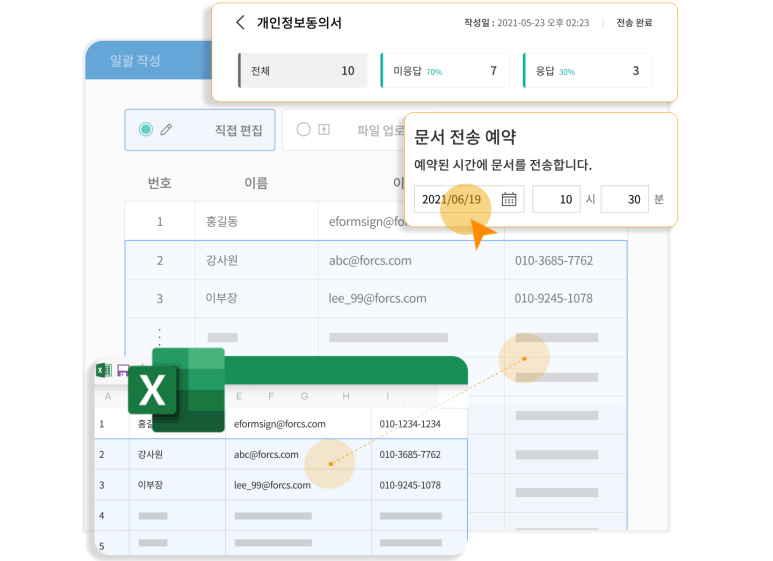Select the 이부장 name cell in web table
Viewport: 773px width, 561px height.
(x=256, y=298)
